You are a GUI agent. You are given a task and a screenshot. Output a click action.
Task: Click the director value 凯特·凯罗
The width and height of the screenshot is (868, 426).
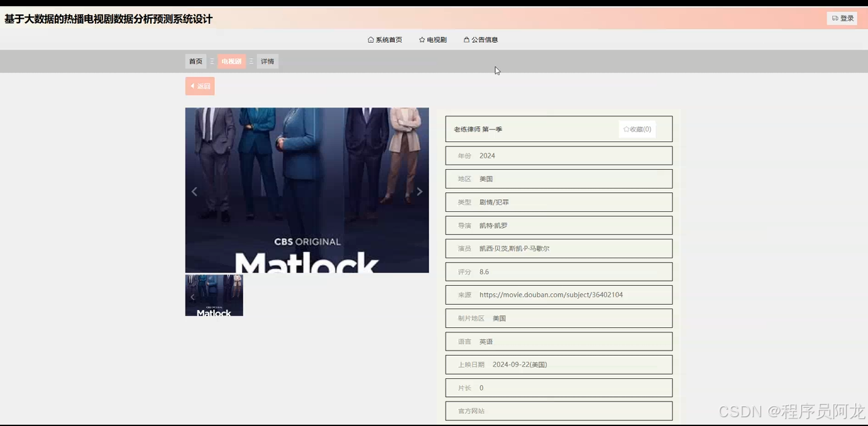click(x=493, y=226)
